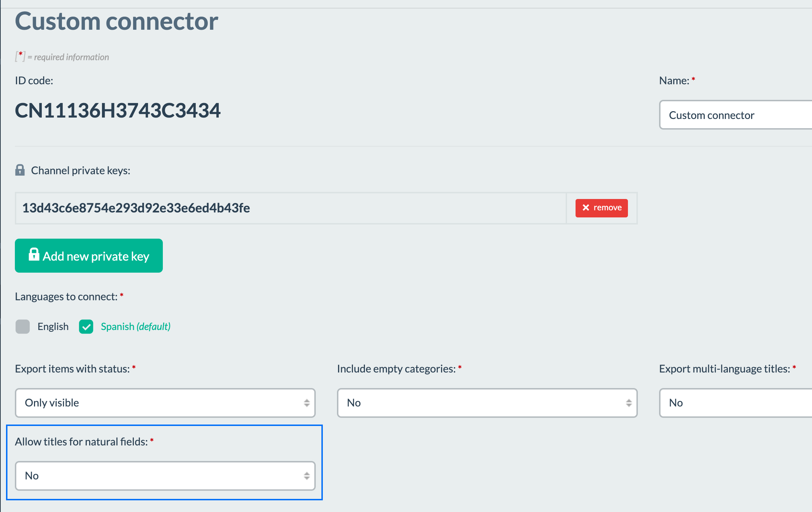This screenshot has height=512, width=812.
Task: Click the English language label
Action: [53, 326]
